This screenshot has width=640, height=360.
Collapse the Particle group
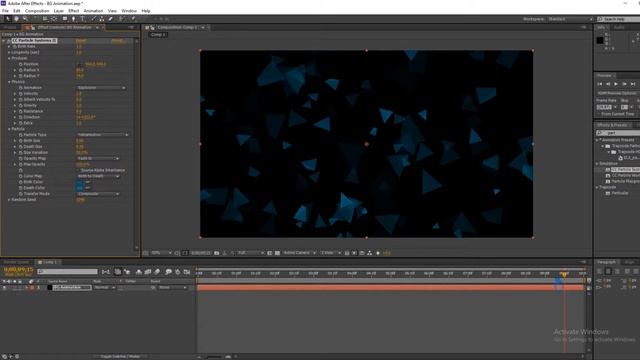tap(9, 129)
